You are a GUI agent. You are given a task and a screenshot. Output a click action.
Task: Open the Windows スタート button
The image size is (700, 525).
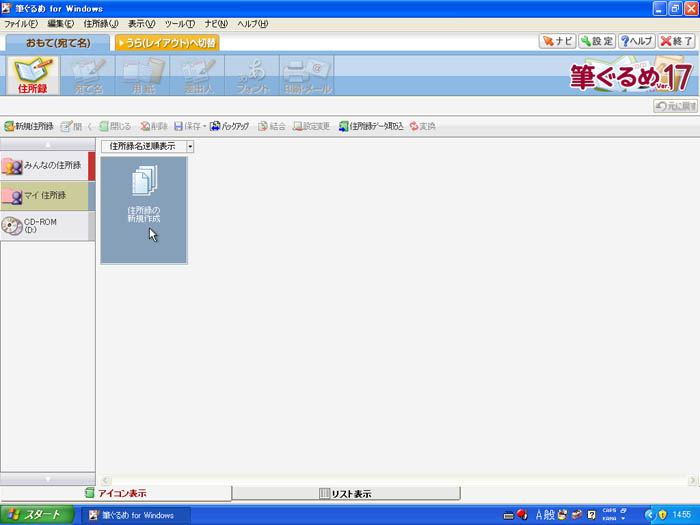tap(37, 515)
